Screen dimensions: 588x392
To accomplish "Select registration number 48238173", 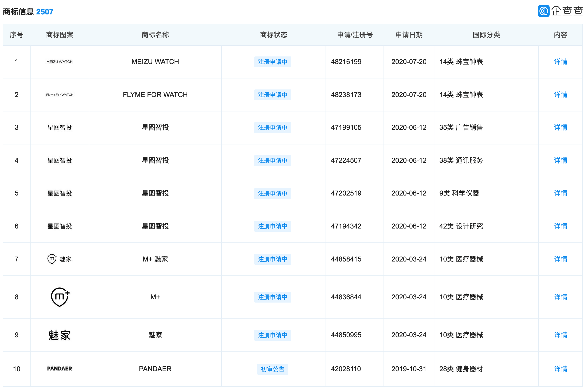I will click(346, 95).
